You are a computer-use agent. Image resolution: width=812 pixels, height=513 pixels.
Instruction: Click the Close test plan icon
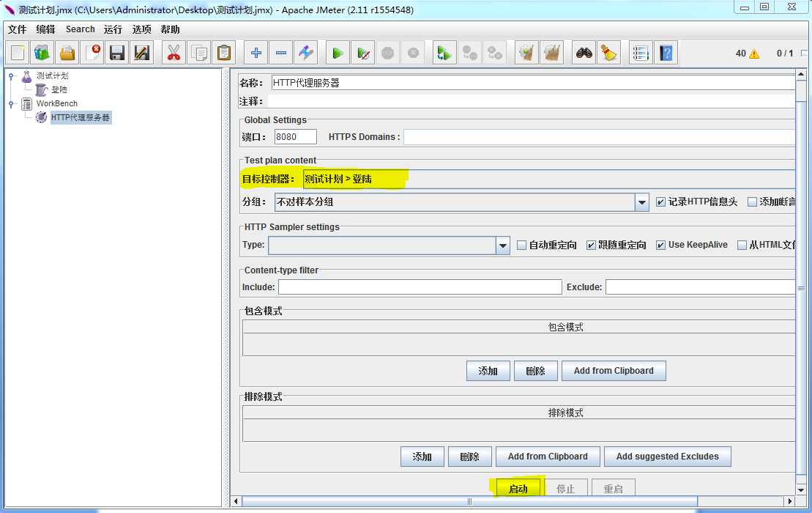[x=93, y=53]
